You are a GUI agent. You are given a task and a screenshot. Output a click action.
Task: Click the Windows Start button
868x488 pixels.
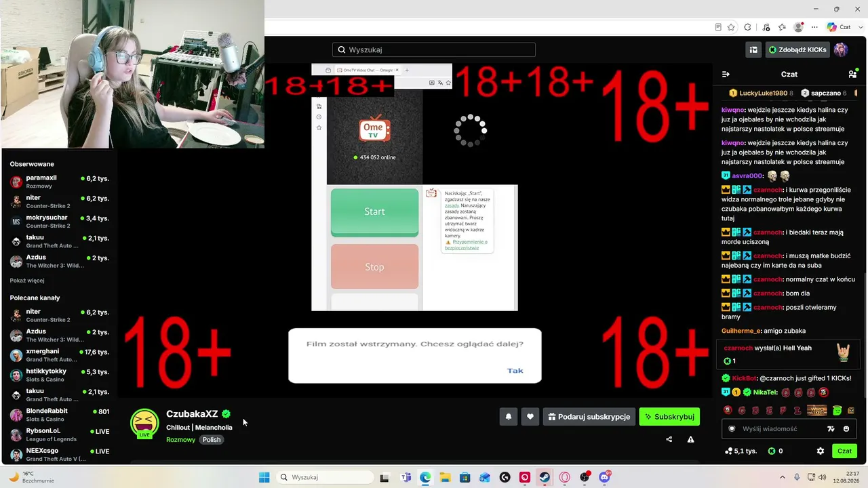tap(264, 477)
